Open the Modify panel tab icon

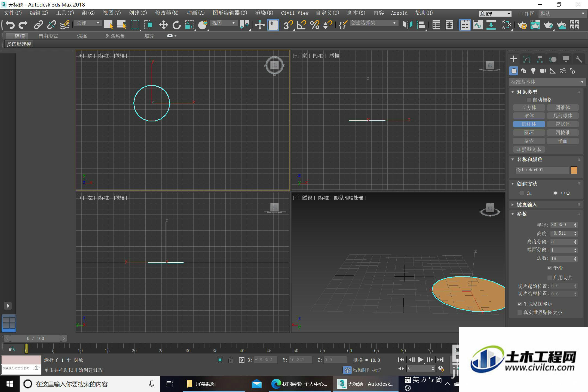(526, 59)
